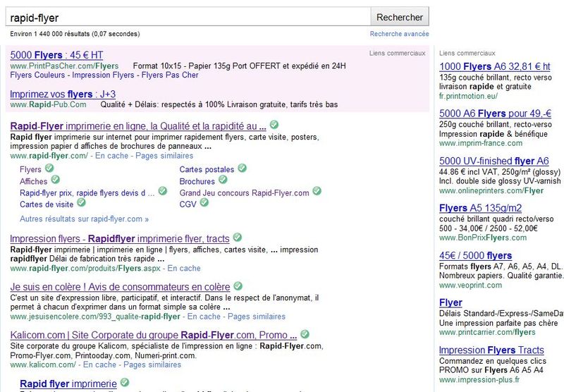Screen dimensions: 564x392
Task: Click the checkmark after Grand Jeu concours link
Action: (x=317, y=191)
